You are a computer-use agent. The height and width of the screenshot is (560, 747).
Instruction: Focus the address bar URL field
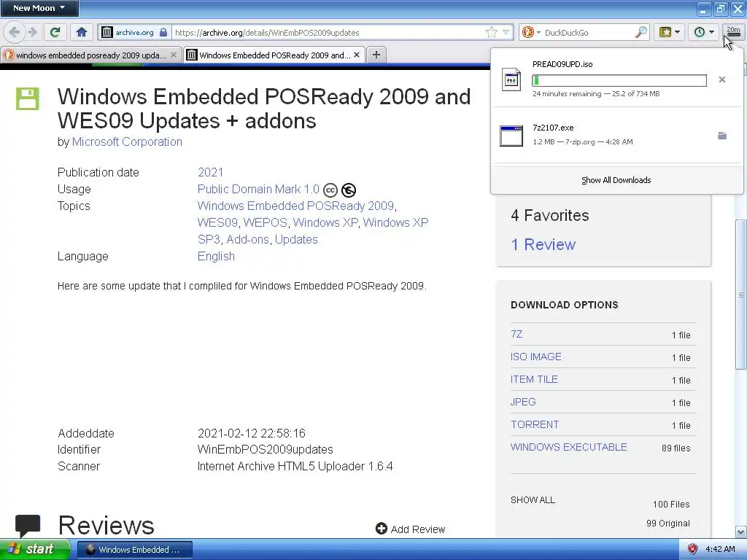click(x=329, y=32)
